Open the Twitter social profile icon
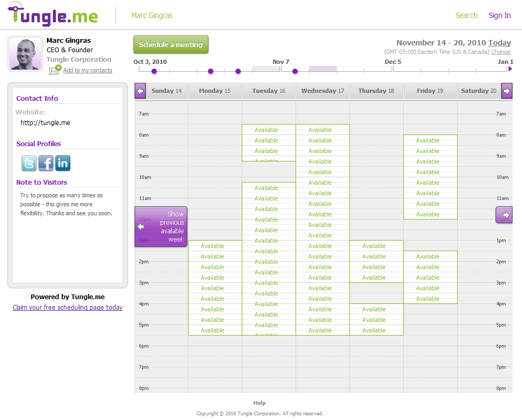 (29, 163)
